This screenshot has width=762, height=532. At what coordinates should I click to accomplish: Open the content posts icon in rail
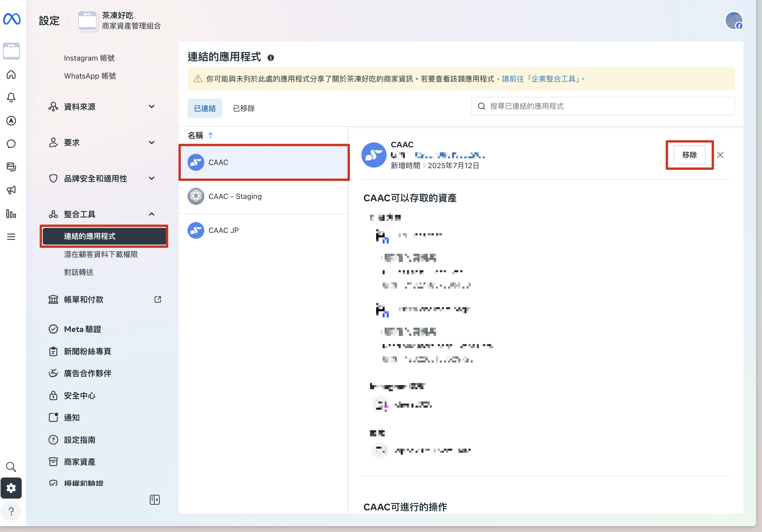(11, 167)
